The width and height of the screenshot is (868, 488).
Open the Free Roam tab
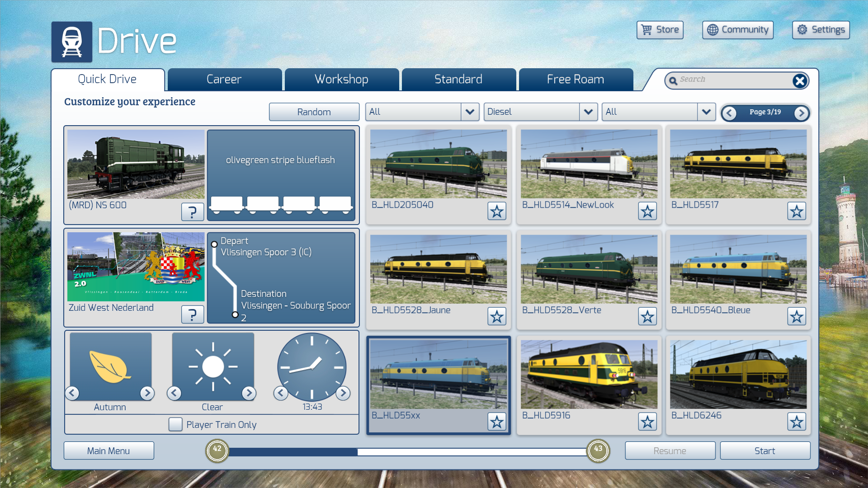click(x=575, y=80)
